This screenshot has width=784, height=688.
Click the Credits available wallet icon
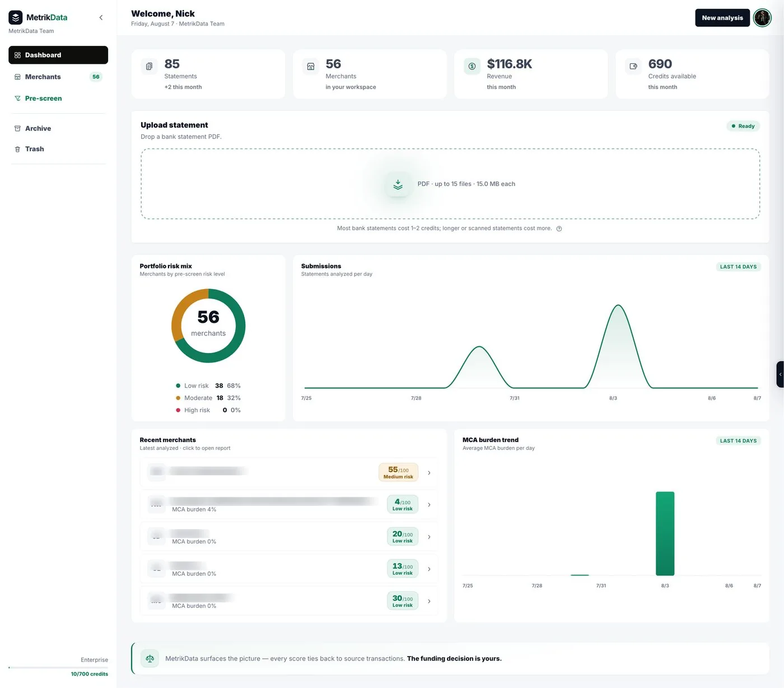[633, 66]
